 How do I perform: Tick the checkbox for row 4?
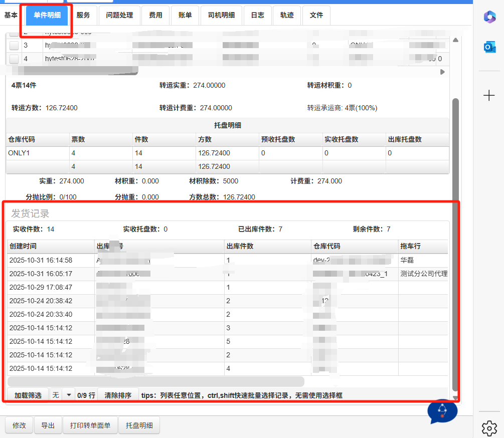14,59
